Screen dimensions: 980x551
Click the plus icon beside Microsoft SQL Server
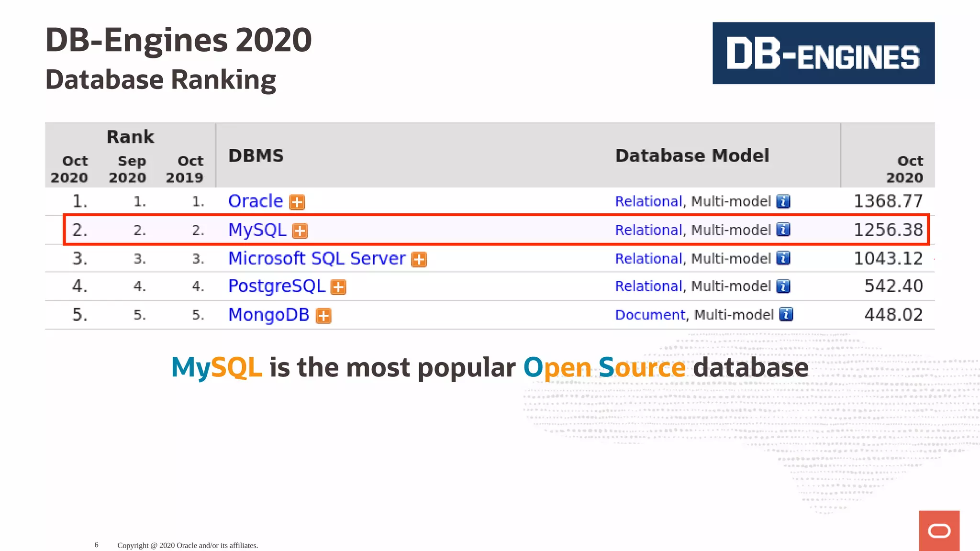[419, 260]
